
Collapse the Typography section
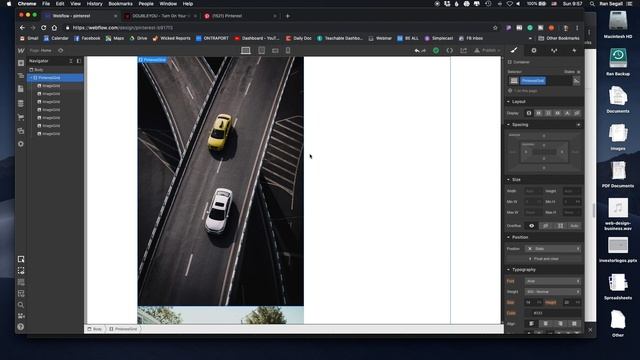(x=523, y=270)
